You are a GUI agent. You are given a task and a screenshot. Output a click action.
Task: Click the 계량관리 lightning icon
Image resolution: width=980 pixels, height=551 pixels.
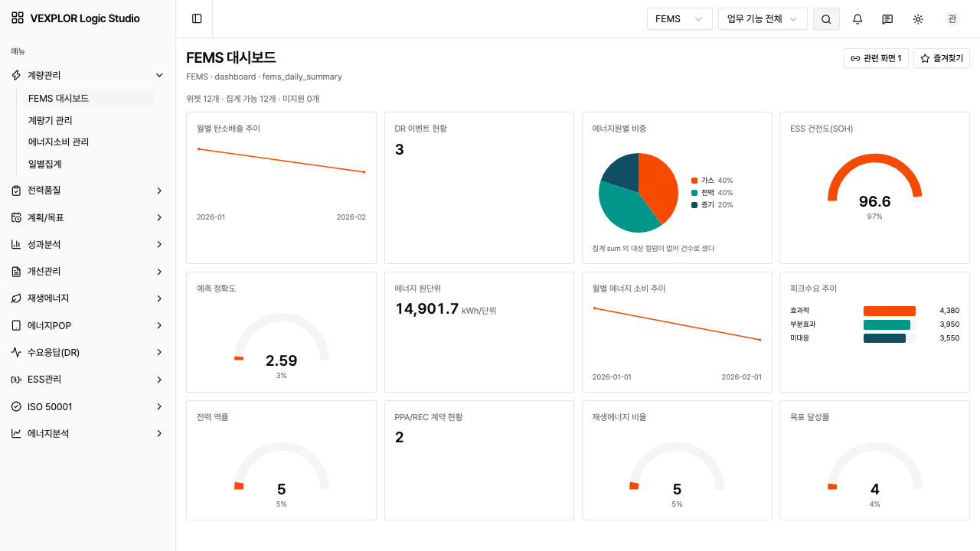click(x=16, y=75)
